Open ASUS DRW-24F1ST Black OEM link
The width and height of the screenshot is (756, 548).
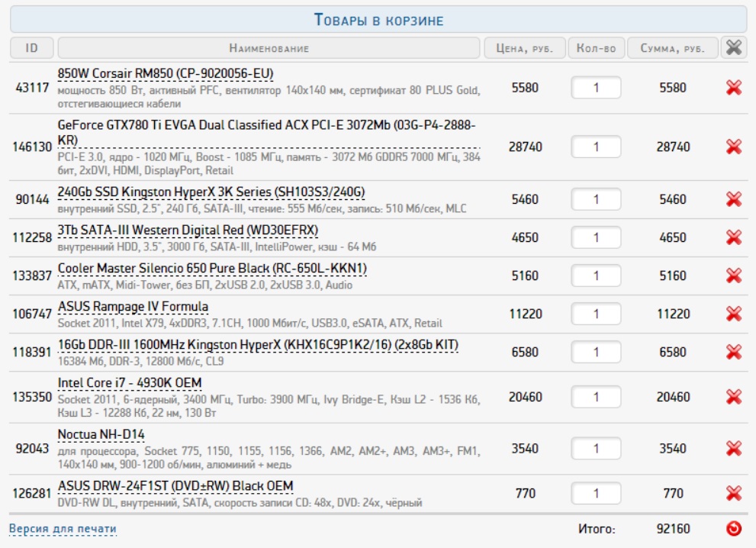[x=175, y=485]
